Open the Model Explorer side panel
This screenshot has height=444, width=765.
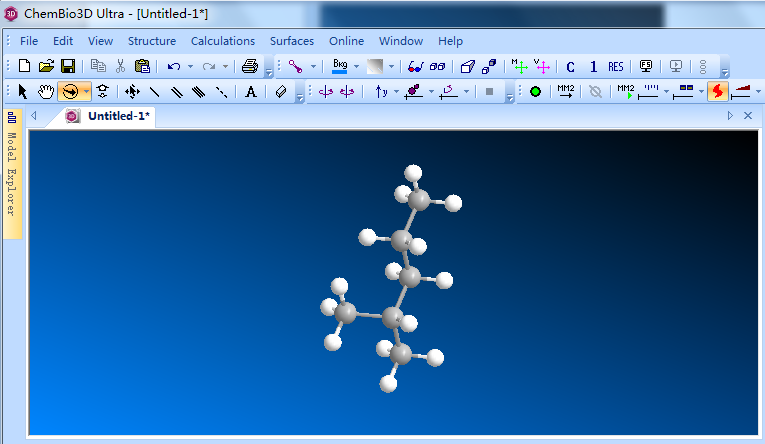[x=12, y=174]
